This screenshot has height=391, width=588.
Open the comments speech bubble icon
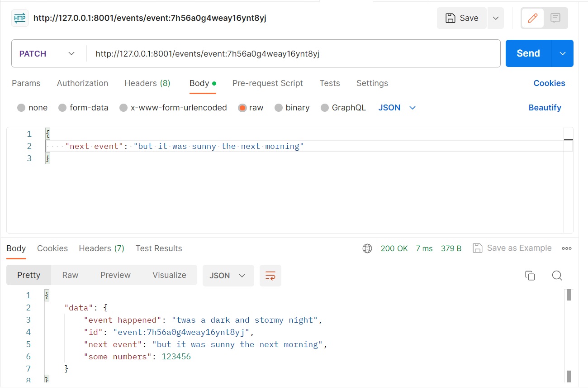555,18
